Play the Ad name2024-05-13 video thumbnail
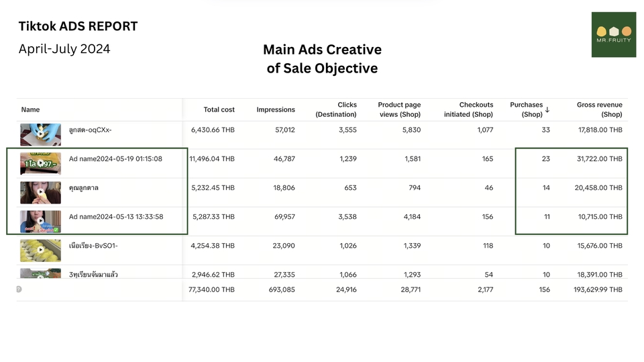The image size is (644, 362). 40,221
